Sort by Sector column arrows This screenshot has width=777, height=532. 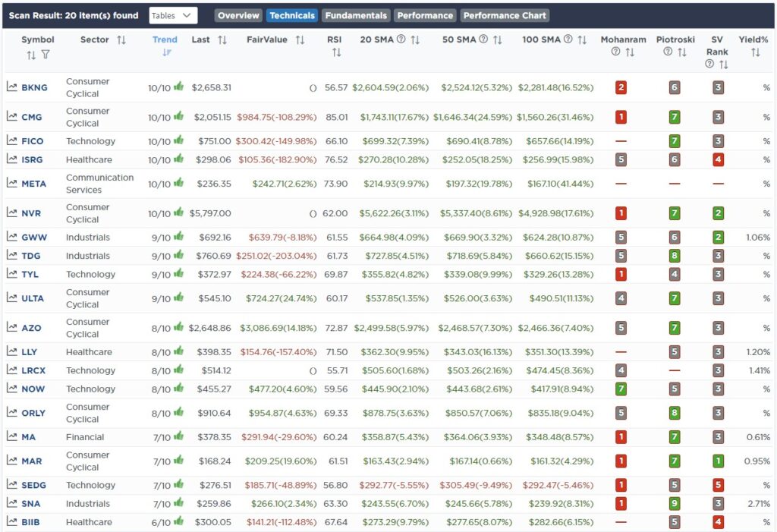pyautogui.click(x=121, y=39)
